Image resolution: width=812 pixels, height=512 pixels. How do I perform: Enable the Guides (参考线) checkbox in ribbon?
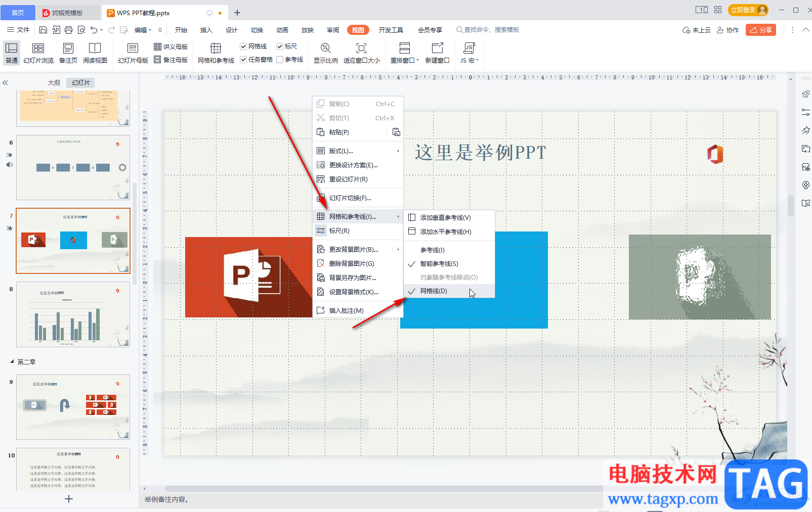(x=280, y=60)
